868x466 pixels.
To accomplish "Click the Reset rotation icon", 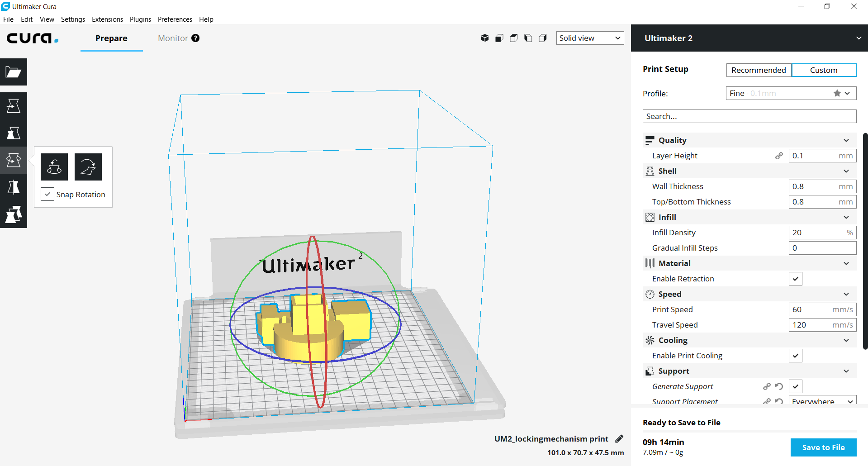I will tap(54, 167).
